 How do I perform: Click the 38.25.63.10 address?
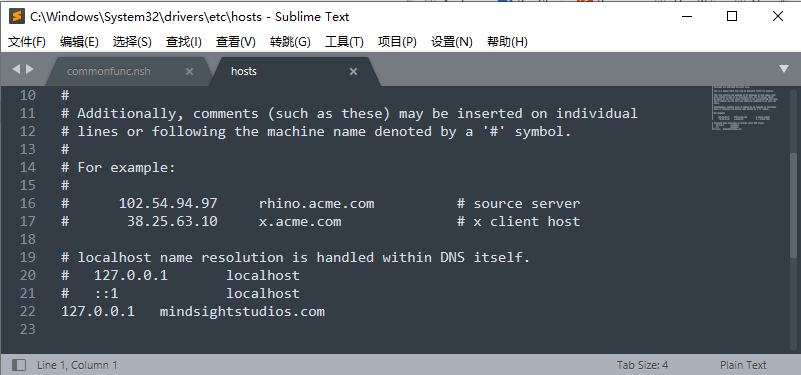(x=172, y=222)
